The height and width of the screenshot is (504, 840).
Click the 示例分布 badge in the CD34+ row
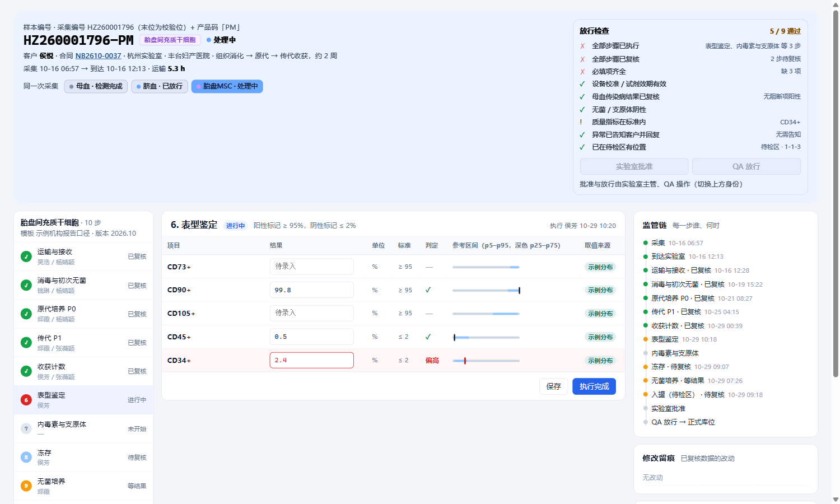[600, 361]
